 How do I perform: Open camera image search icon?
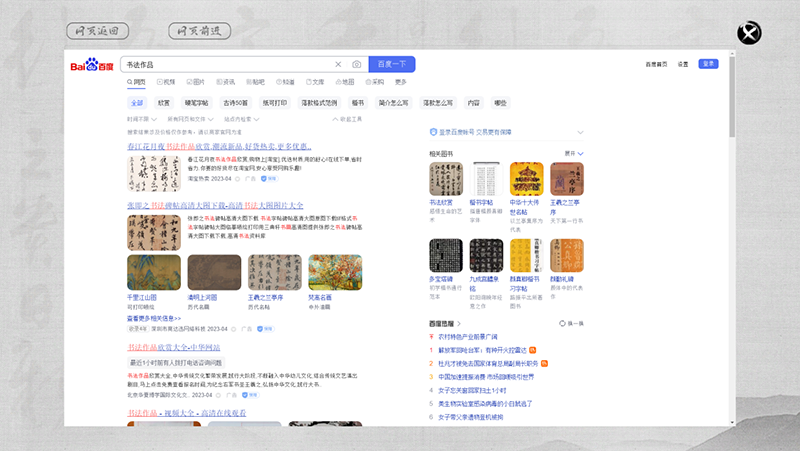pyautogui.click(x=356, y=65)
